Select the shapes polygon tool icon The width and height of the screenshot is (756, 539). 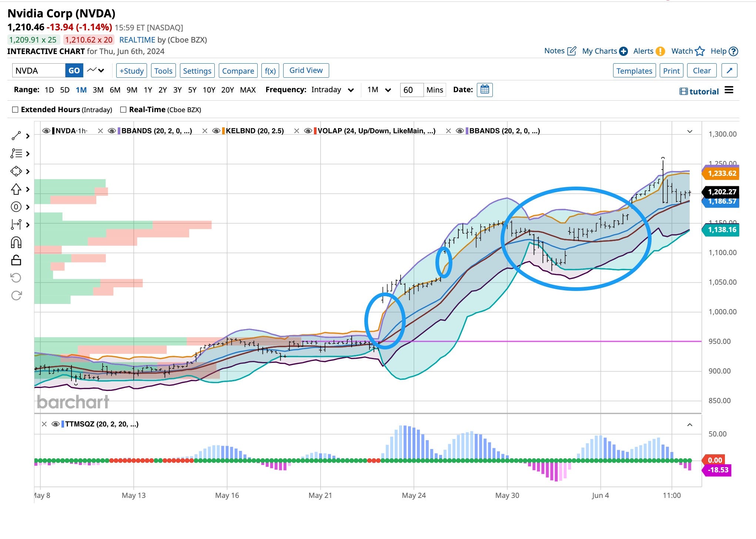pos(16,171)
